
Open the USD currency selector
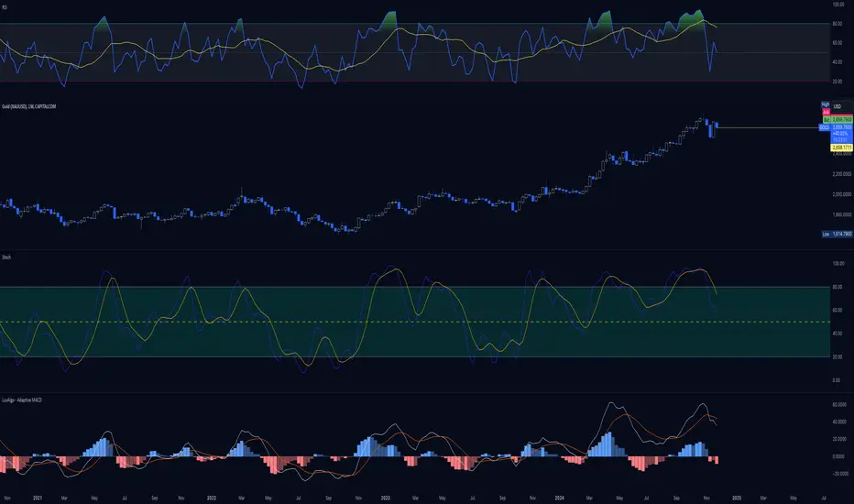[x=838, y=106]
